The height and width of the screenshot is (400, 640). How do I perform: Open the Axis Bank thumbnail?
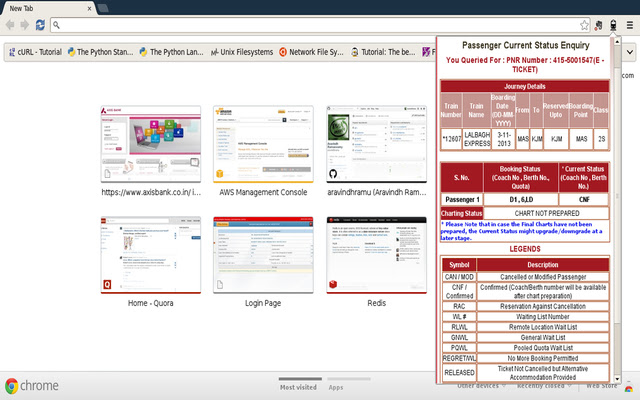[x=151, y=144]
